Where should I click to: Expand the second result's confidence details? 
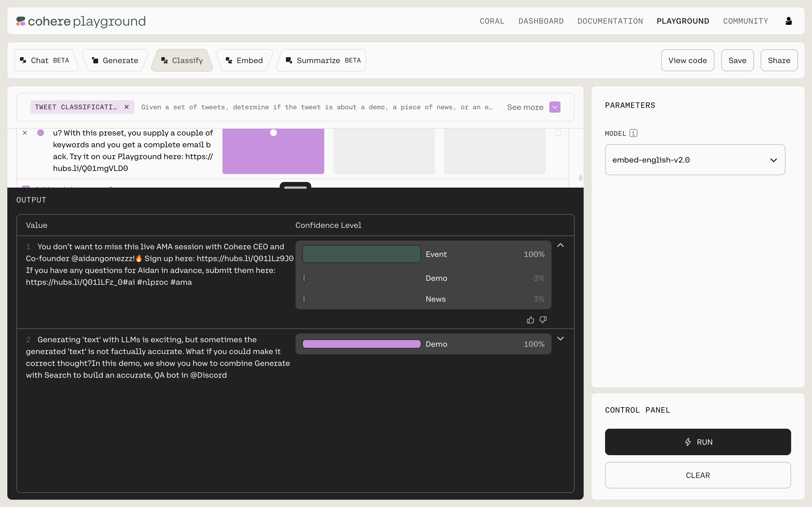(560, 339)
